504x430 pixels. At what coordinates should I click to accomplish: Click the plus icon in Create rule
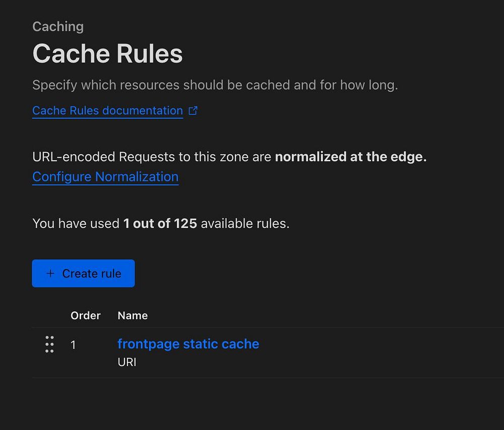50,273
